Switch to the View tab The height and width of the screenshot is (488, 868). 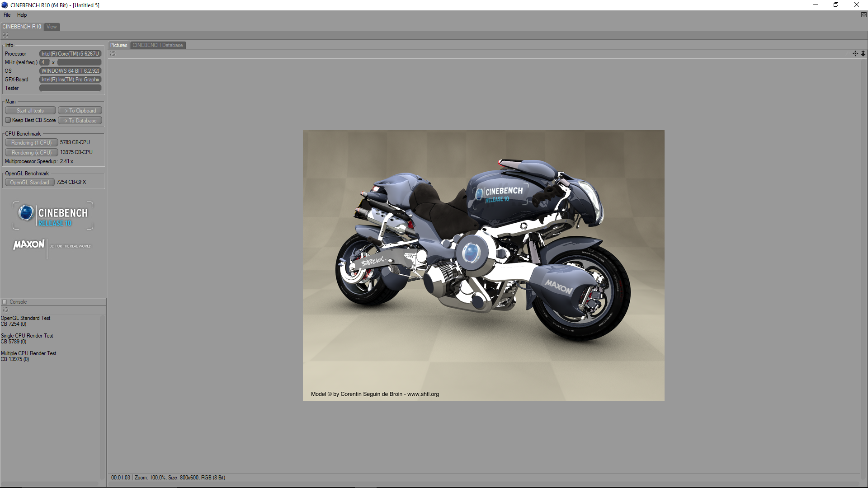(x=52, y=27)
